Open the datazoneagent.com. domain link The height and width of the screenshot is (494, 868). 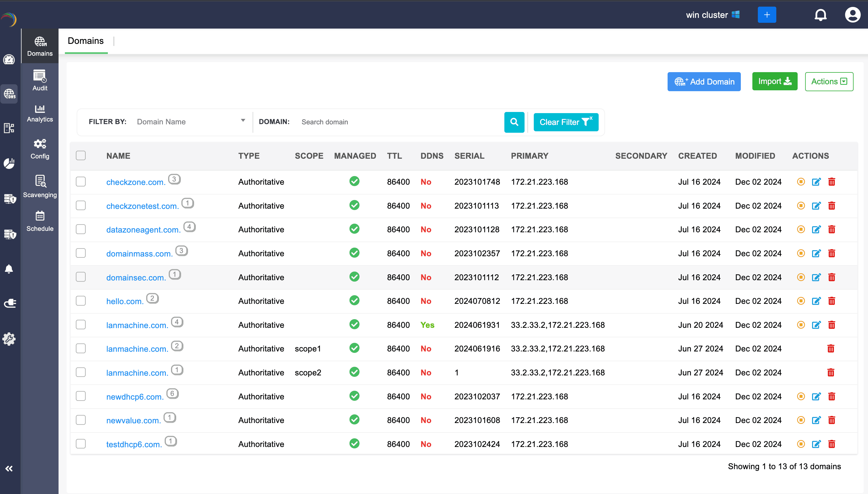(143, 230)
